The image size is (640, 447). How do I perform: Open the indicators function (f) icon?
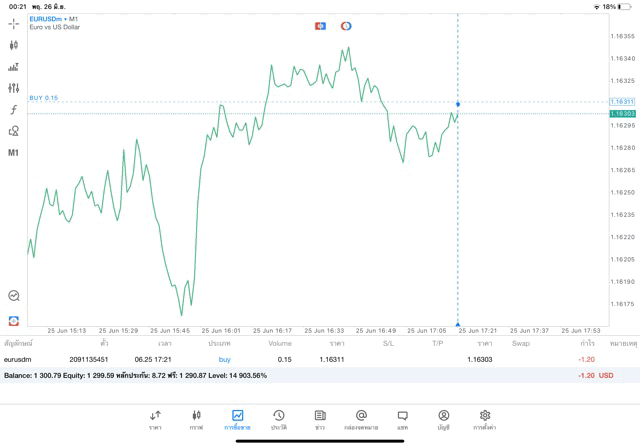point(13,110)
